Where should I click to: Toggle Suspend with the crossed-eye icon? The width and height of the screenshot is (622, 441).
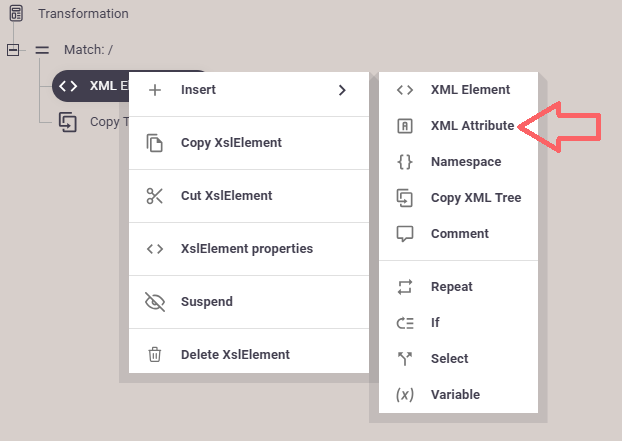coord(155,302)
